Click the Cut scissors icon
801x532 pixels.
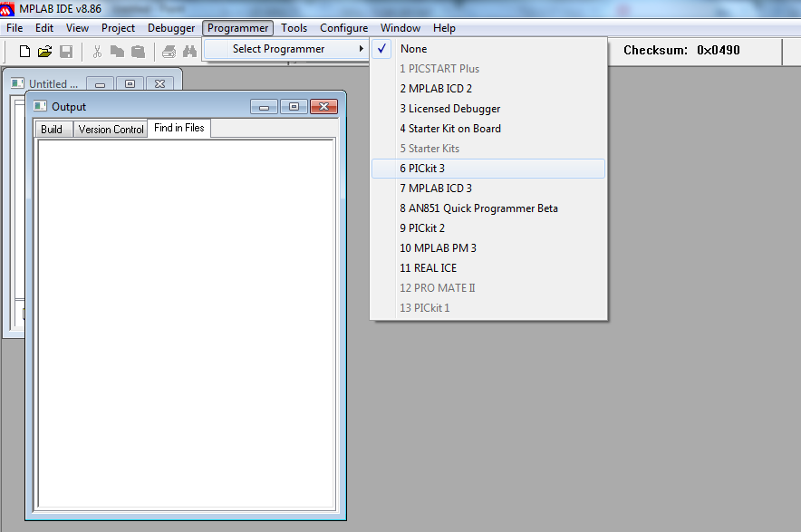[97, 52]
